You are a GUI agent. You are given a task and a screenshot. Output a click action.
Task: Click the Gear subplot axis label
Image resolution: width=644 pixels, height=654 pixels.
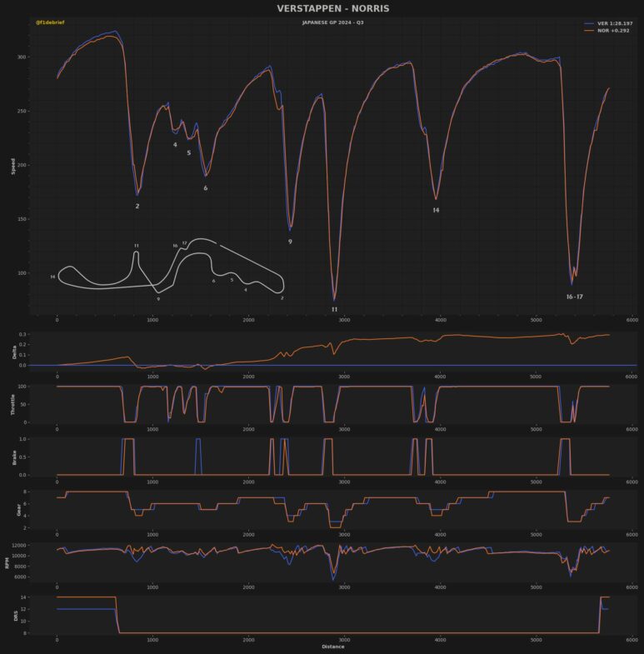12,508
